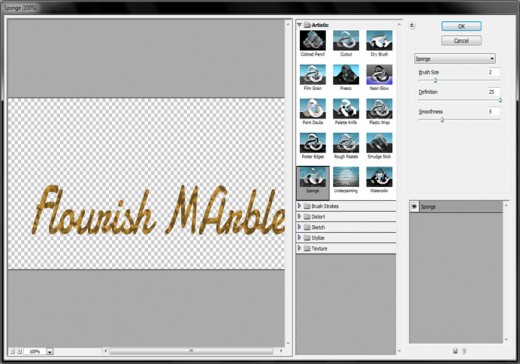Click the Flourish Marble preview text

158,210
